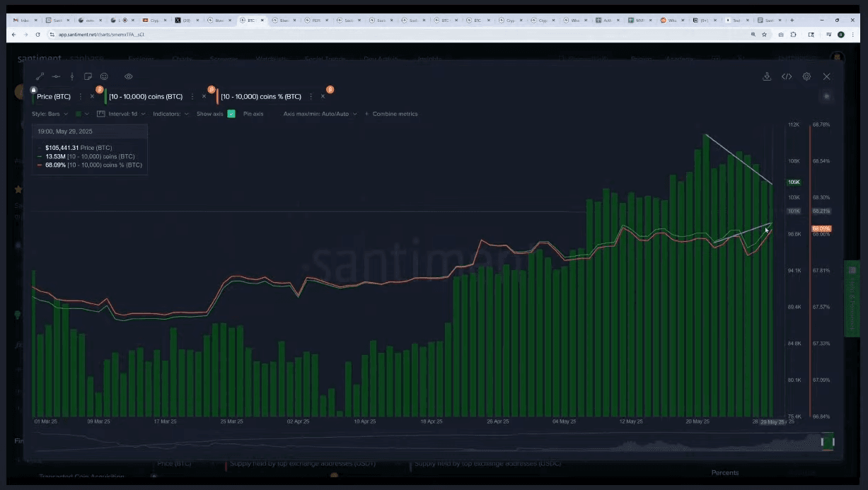Uncheck the Show axis checkbox

(x=231, y=114)
